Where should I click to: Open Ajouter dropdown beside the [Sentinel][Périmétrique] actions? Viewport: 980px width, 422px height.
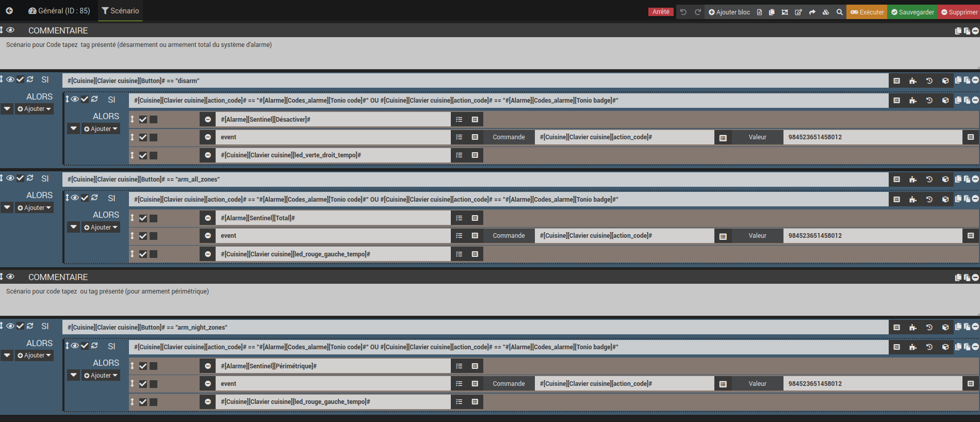tap(101, 376)
